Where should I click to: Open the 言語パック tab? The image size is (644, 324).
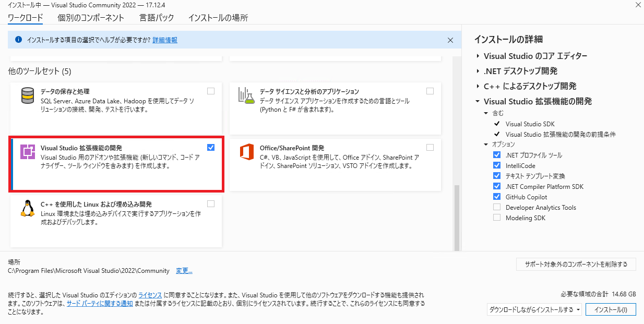[157, 18]
